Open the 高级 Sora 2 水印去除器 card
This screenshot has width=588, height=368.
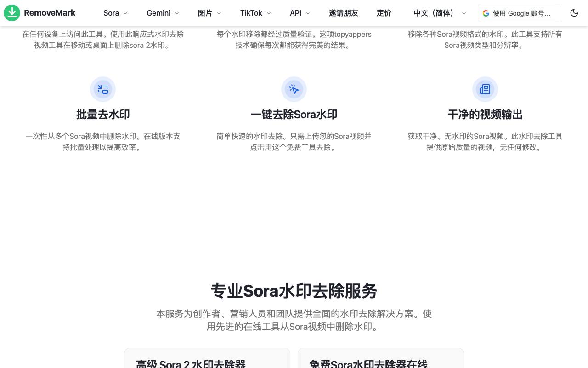207,358
